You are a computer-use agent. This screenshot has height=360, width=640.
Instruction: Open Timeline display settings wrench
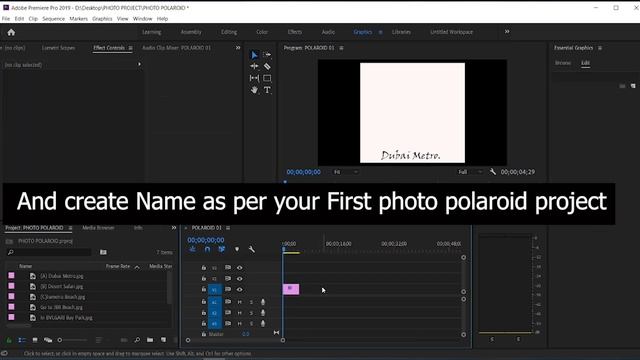(x=252, y=249)
